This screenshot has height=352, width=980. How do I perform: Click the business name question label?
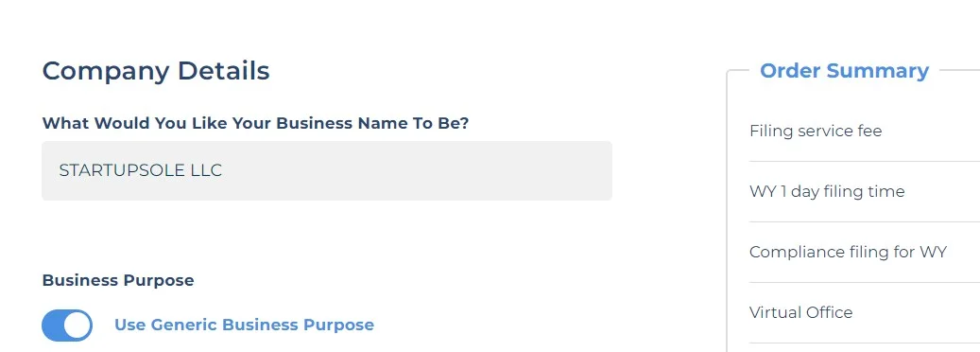click(255, 123)
